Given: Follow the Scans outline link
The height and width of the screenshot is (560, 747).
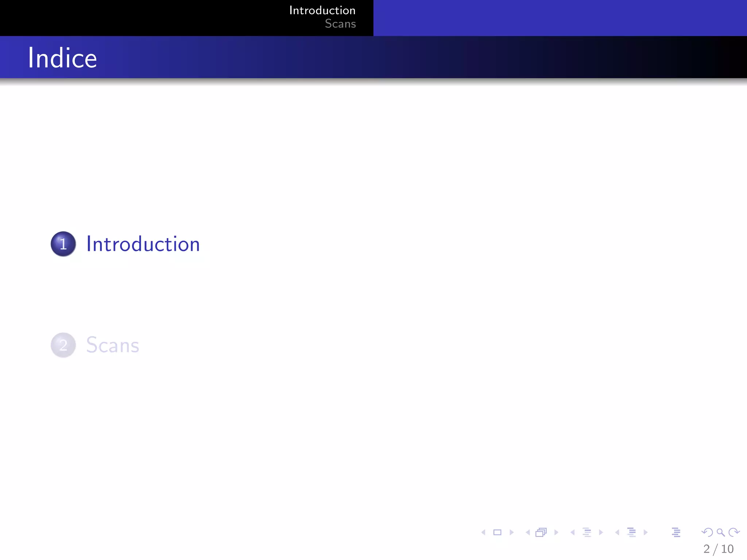Looking at the screenshot, I should tap(113, 345).
